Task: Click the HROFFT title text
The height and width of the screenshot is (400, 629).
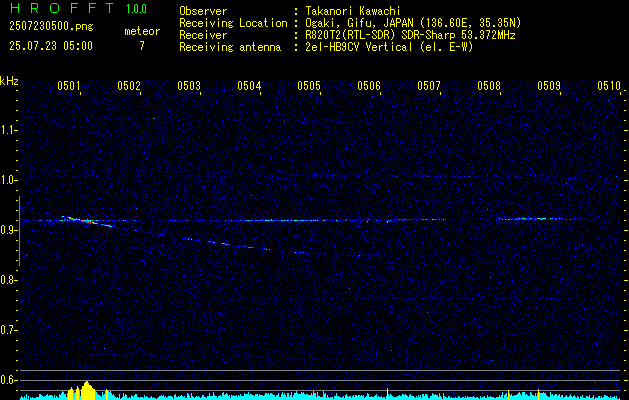Action: [x=61, y=8]
